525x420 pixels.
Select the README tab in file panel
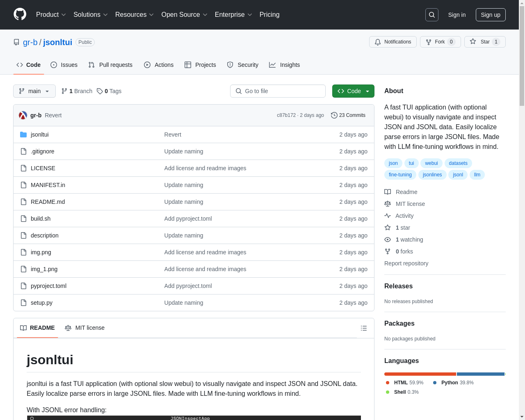click(37, 328)
